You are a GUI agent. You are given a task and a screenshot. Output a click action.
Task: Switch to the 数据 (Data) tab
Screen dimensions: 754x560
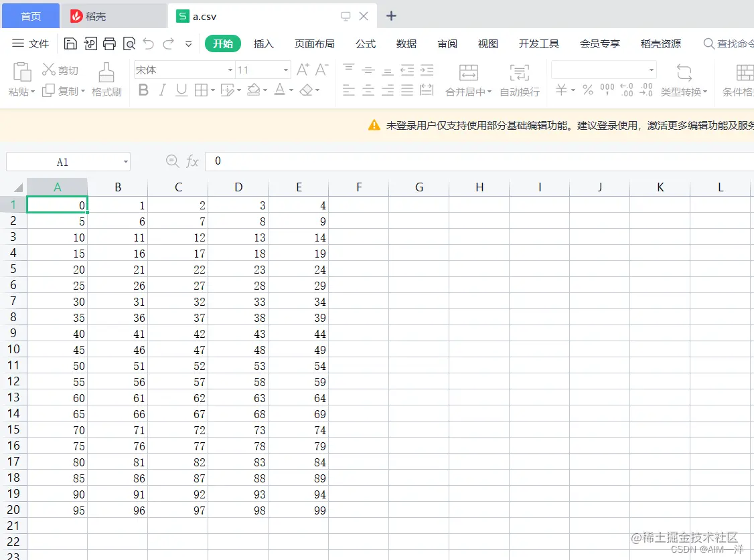pos(406,43)
